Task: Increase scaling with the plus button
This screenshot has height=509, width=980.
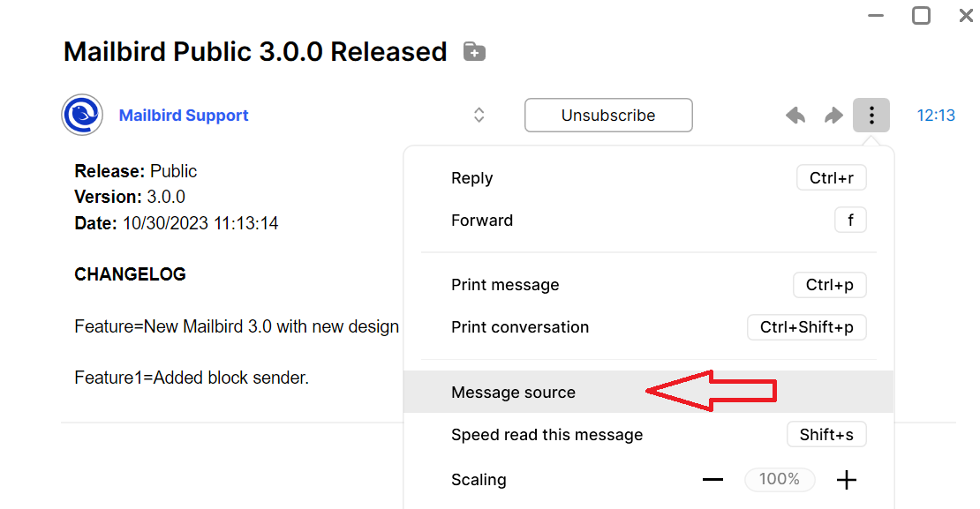Action: (847, 480)
